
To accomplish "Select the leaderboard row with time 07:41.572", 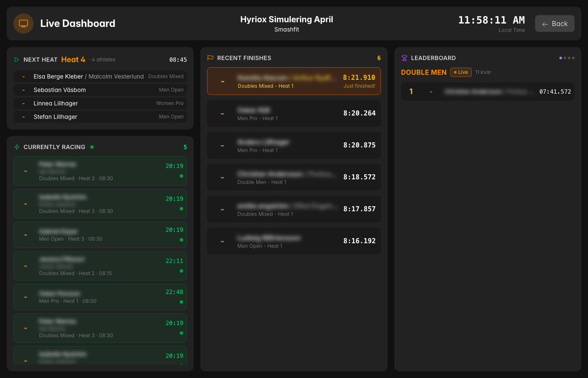I will click(488, 92).
